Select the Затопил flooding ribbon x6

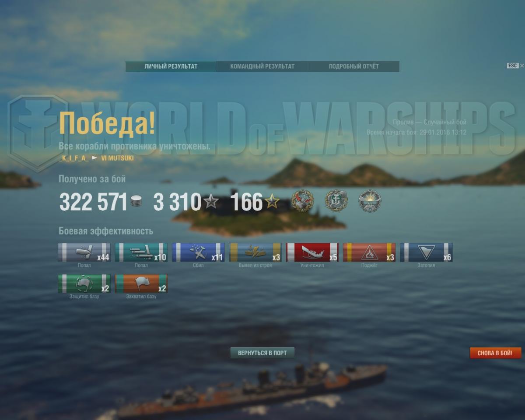pos(426,252)
